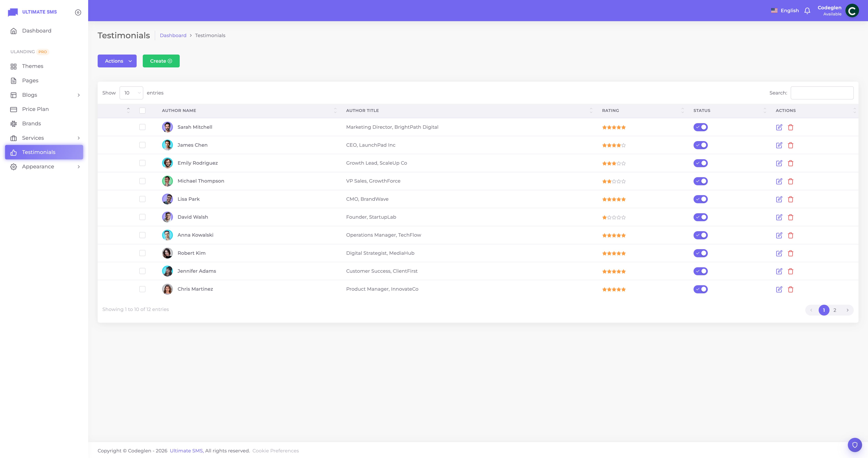Image resolution: width=868 pixels, height=458 pixels.
Task: Open Cookie Preferences in the footer
Action: click(275, 451)
